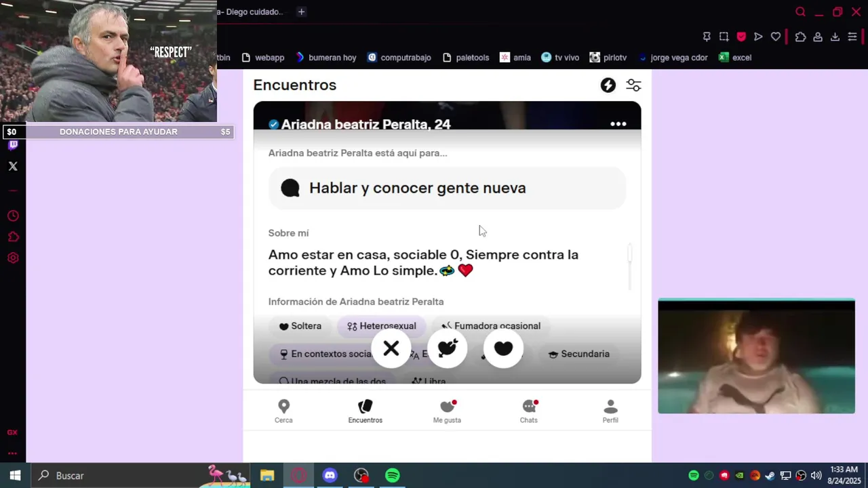Open the Me gusta tab
Viewport: 868px width, 488px height.
[447, 411]
